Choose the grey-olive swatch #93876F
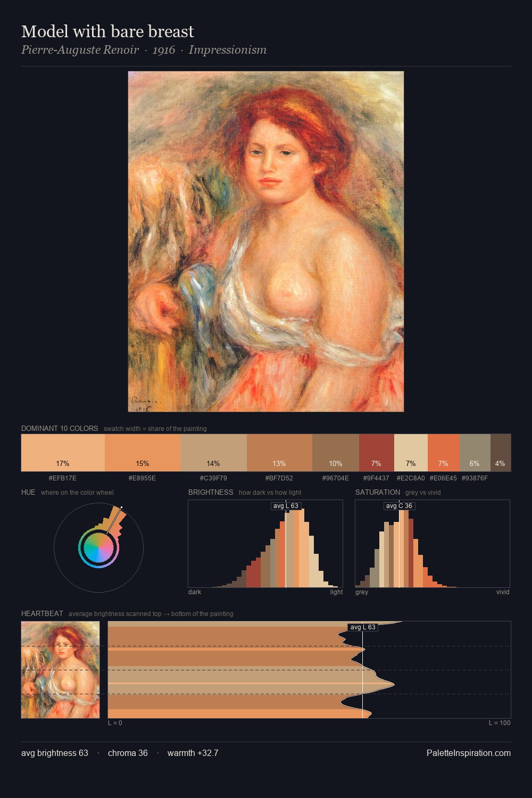 pos(475,453)
